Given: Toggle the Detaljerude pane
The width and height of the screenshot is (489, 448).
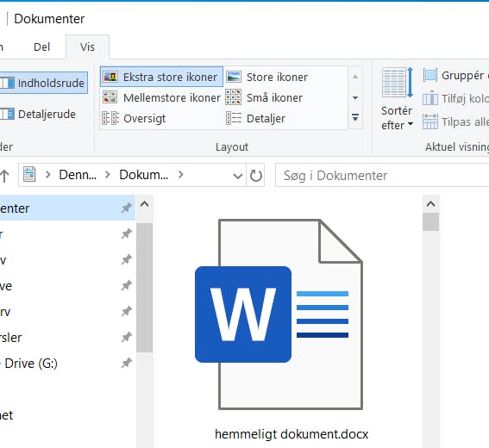Looking at the screenshot, I should tap(38, 114).
